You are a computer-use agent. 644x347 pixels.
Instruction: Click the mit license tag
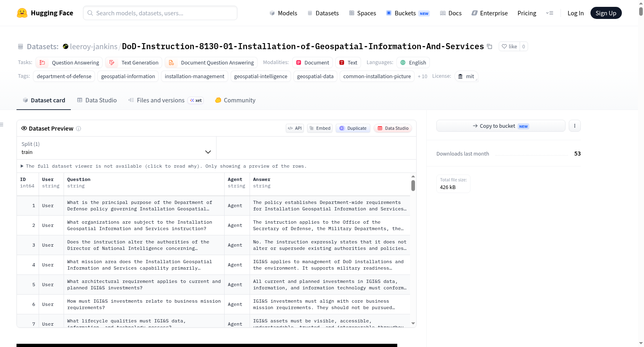click(466, 76)
